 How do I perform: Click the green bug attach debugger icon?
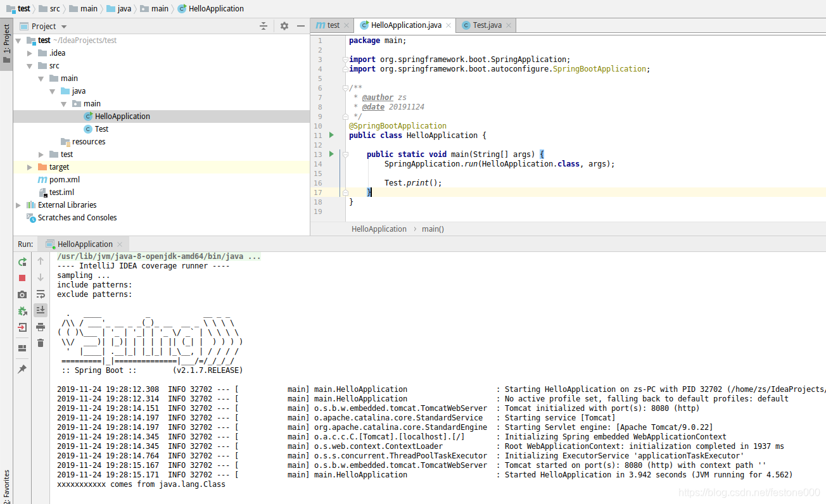[22, 311]
